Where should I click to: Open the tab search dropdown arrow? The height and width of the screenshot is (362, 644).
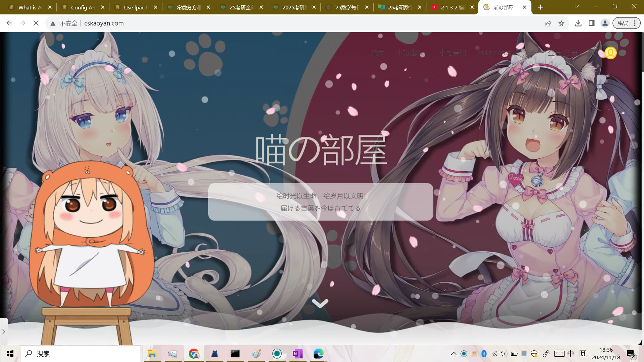pos(577,6)
